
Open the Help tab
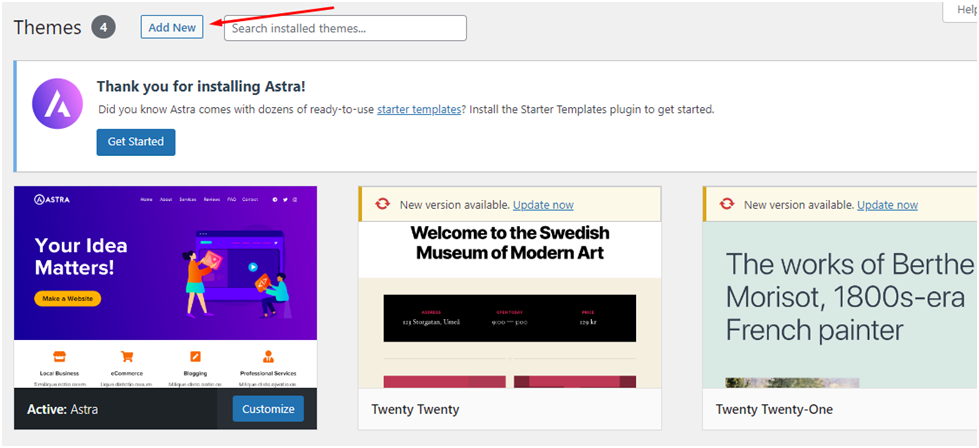click(963, 10)
